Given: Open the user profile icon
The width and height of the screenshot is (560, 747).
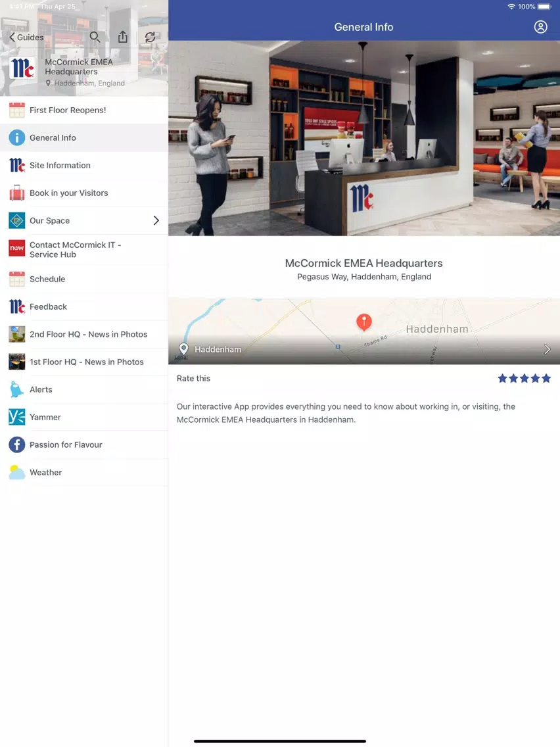Looking at the screenshot, I should [x=540, y=27].
